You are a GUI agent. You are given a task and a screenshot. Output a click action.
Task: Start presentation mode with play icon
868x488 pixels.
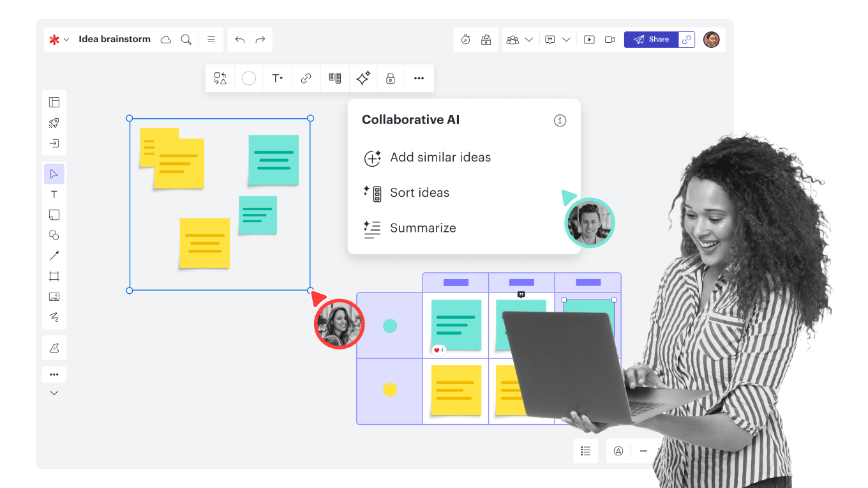[x=589, y=40]
